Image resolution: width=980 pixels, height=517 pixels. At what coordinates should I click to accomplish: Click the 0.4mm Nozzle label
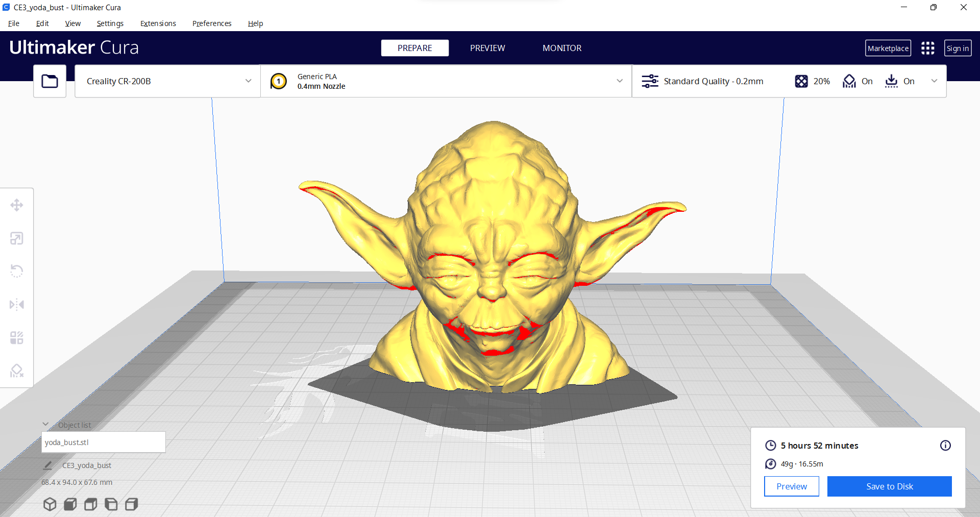(322, 86)
